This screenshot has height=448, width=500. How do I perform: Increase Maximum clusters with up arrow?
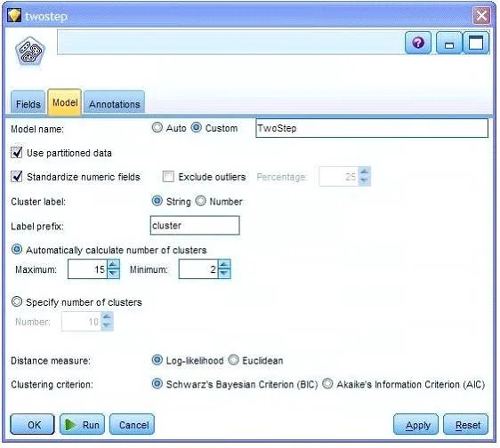pos(113,264)
